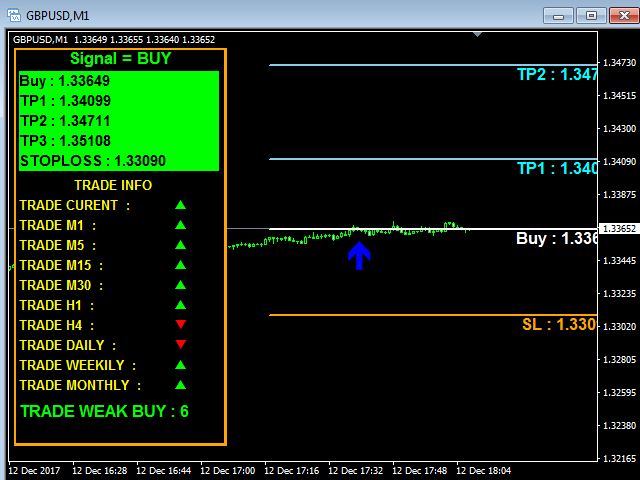
Task: Click the '12 Dec 18:04' time axis label
Action: [483, 471]
